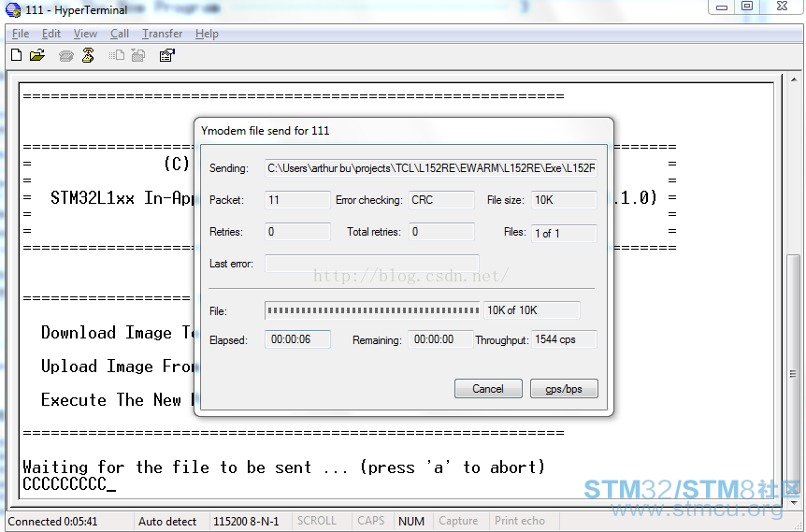This screenshot has height=532, width=806.
Task: Open the Call menu
Action: point(120,34)
